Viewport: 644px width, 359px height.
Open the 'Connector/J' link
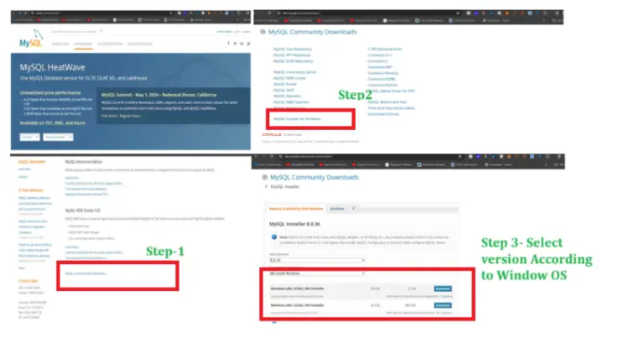pyautogui.click(x=377, y=60)
